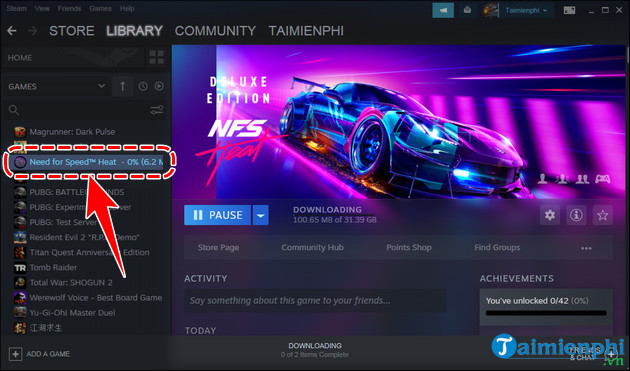Open the game settings gear icon

click(x=550, y=215)
